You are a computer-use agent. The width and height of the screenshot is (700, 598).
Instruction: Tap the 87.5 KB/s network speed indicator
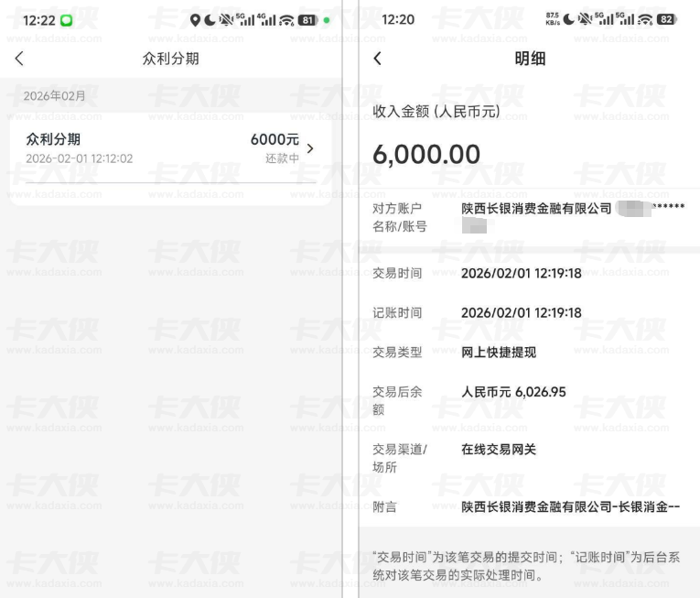point(553,19)
